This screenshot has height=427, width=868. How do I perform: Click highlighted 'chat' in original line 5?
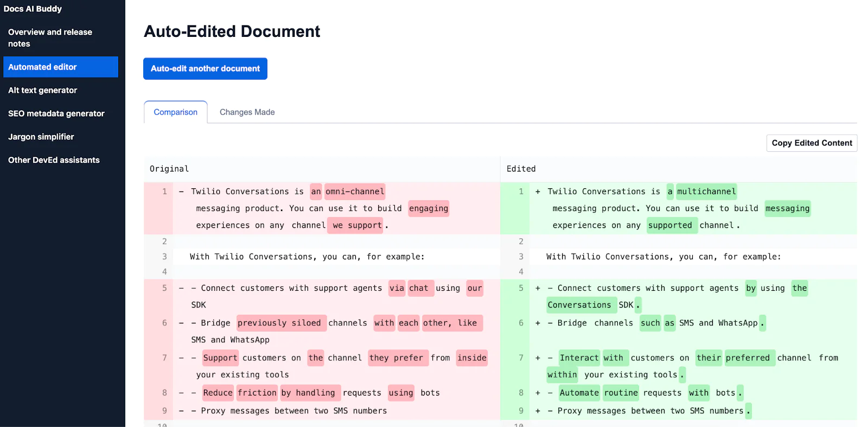click(x=420, y=288)
